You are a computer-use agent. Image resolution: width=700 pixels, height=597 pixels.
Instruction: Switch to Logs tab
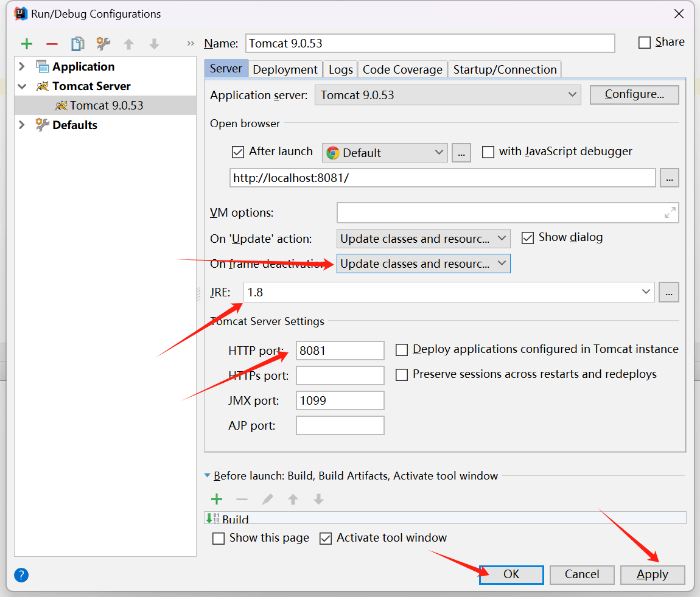(x=341, y=69)
